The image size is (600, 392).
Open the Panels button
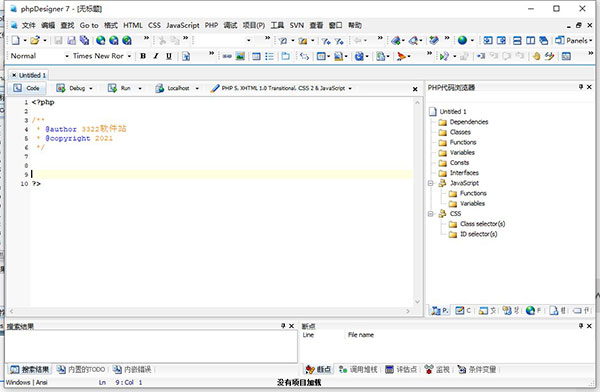[574, 40]
